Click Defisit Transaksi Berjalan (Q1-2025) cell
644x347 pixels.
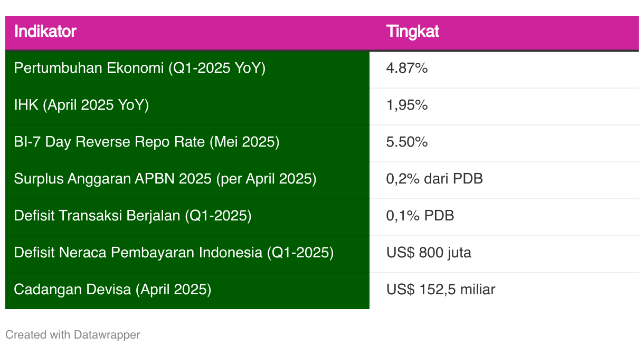tap(187, 217)
